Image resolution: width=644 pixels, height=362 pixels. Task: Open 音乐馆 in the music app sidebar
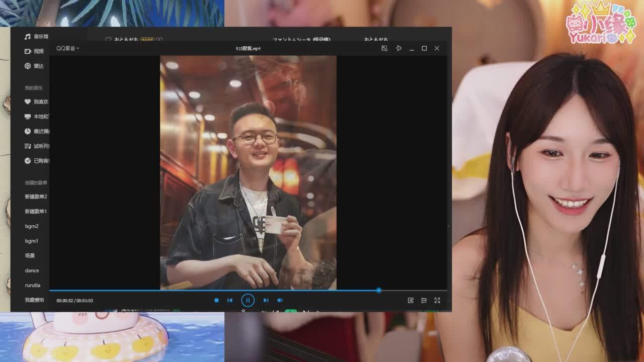pyautogui.click(x=37, y=37)
